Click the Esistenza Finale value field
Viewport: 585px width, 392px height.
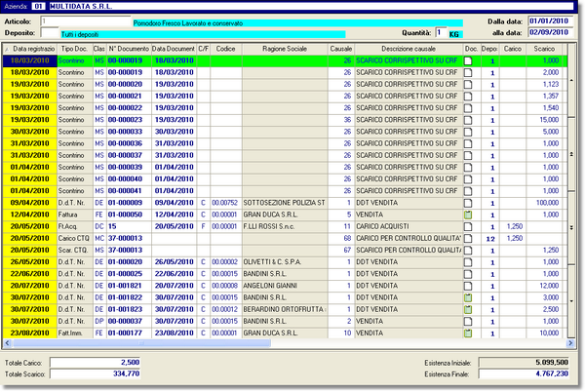point(524,373)
